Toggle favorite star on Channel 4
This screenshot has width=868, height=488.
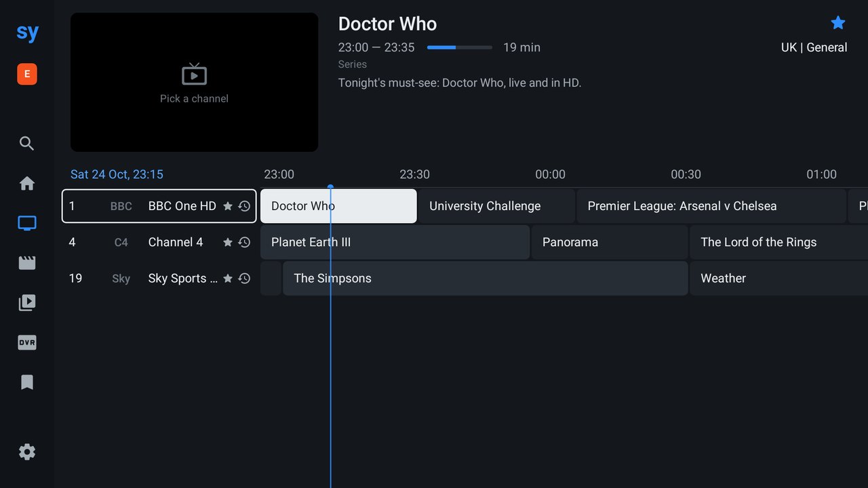228,242
